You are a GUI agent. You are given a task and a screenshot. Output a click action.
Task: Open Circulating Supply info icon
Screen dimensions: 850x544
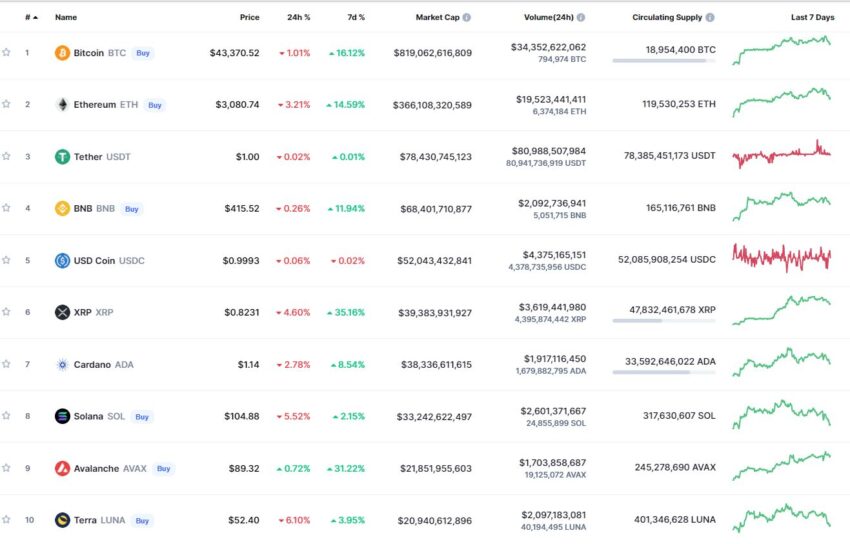710,17
